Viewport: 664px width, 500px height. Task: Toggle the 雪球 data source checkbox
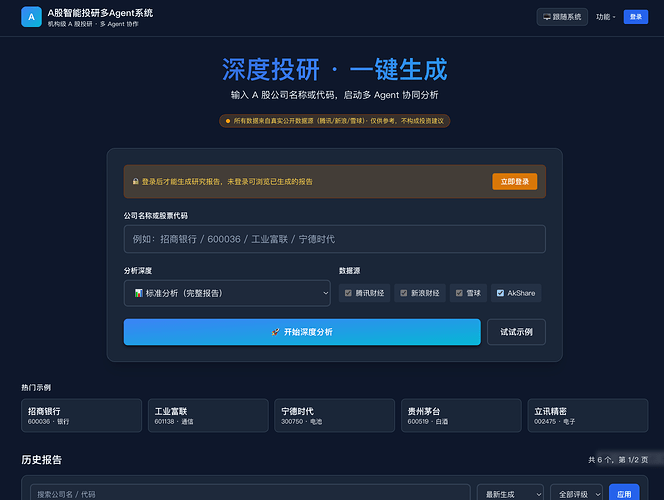pyautogui.click(x=459, y=293)
